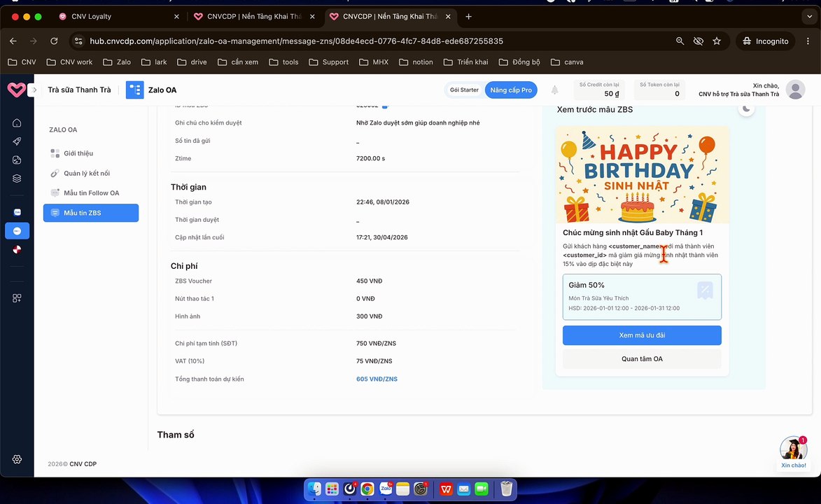The height and width of the screenshot is (504, 821).
Task: Open the notion bookmarks folder
Action: tap(416, 62)
